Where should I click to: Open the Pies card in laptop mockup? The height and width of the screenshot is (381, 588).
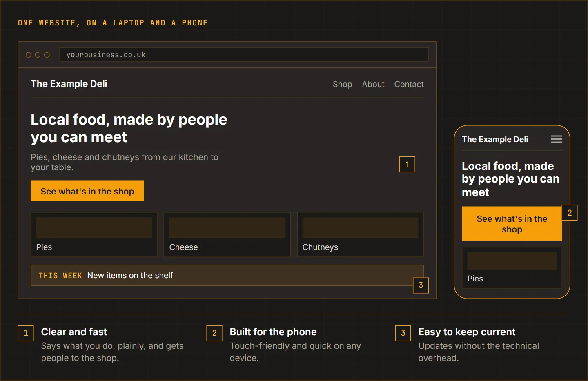point(94,235)
